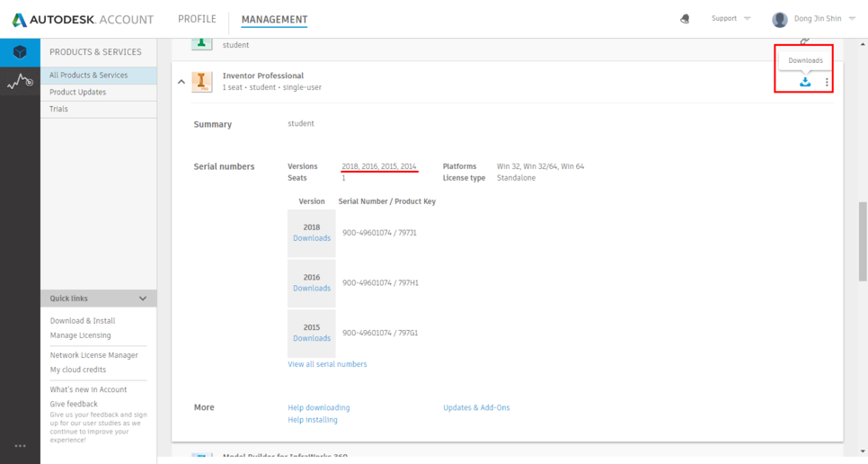Viewport: 868px width, 464px height.
Task: Open Trials in sidebar
Action: coord(99,109)
